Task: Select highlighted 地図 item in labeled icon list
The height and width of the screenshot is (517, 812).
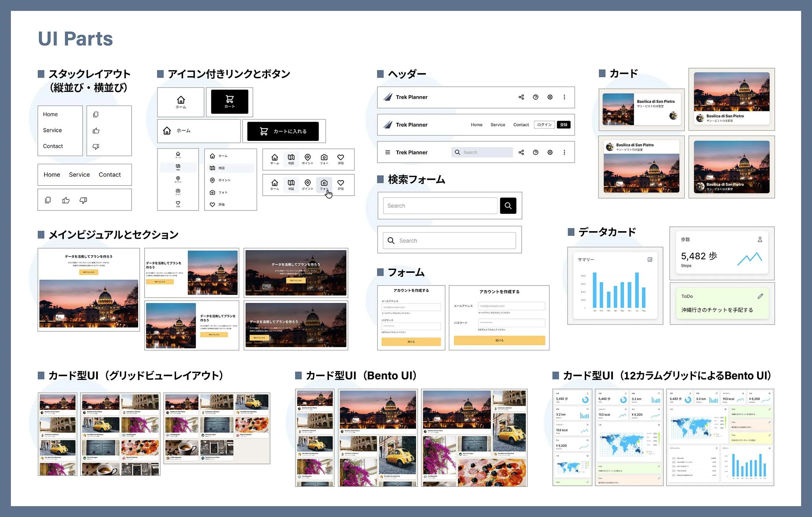Action: [231, 168]
